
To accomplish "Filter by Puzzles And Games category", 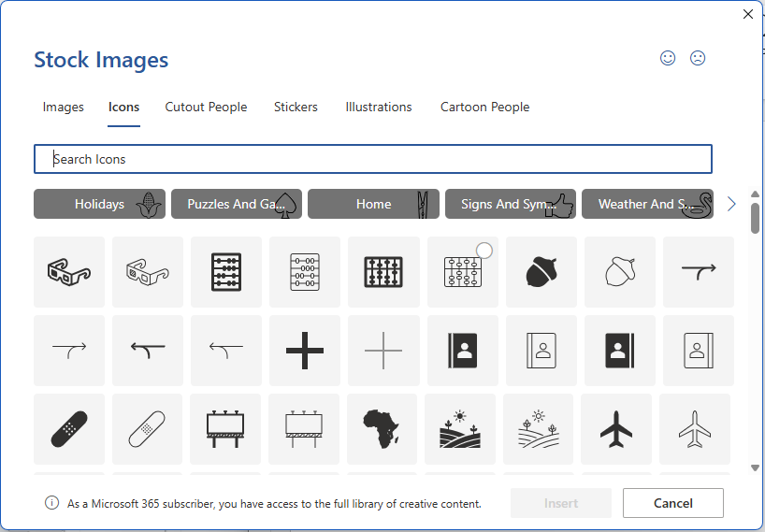I will point(237,204).
